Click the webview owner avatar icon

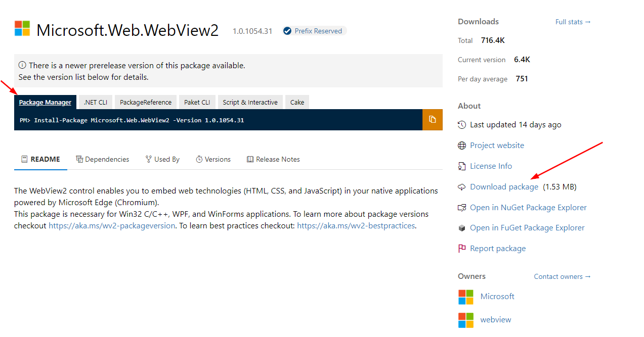click(465, 320)
